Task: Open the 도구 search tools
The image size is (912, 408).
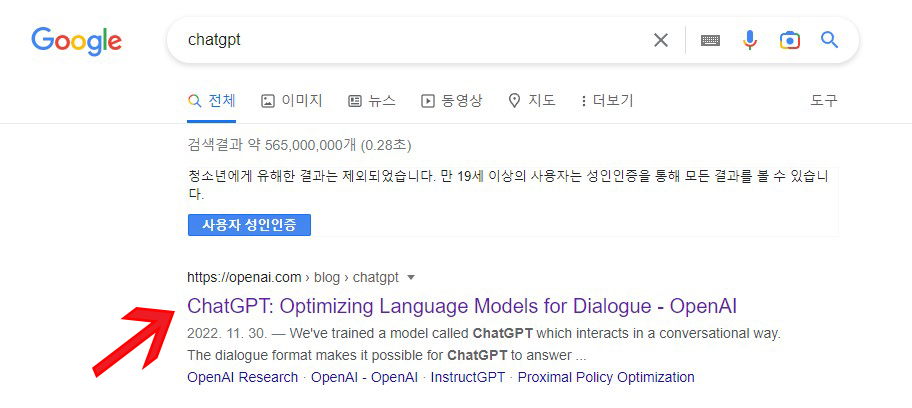Action: pos(824,101)
